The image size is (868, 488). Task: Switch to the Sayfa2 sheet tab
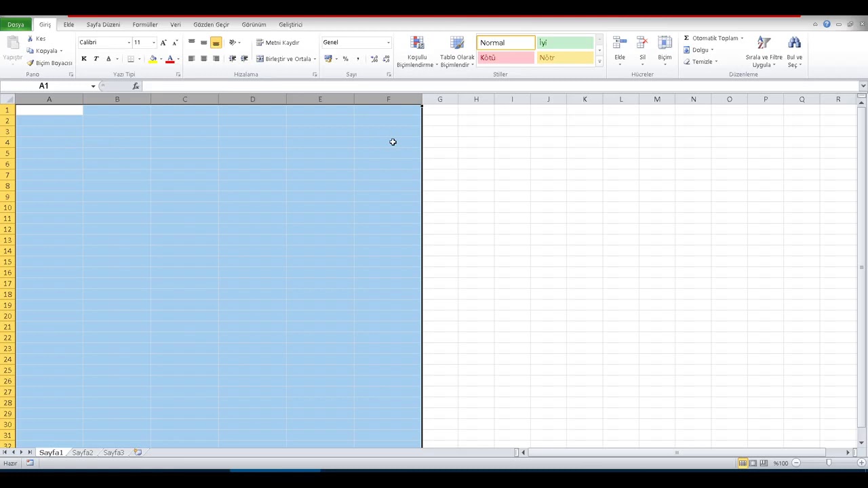tap(83, 452)
